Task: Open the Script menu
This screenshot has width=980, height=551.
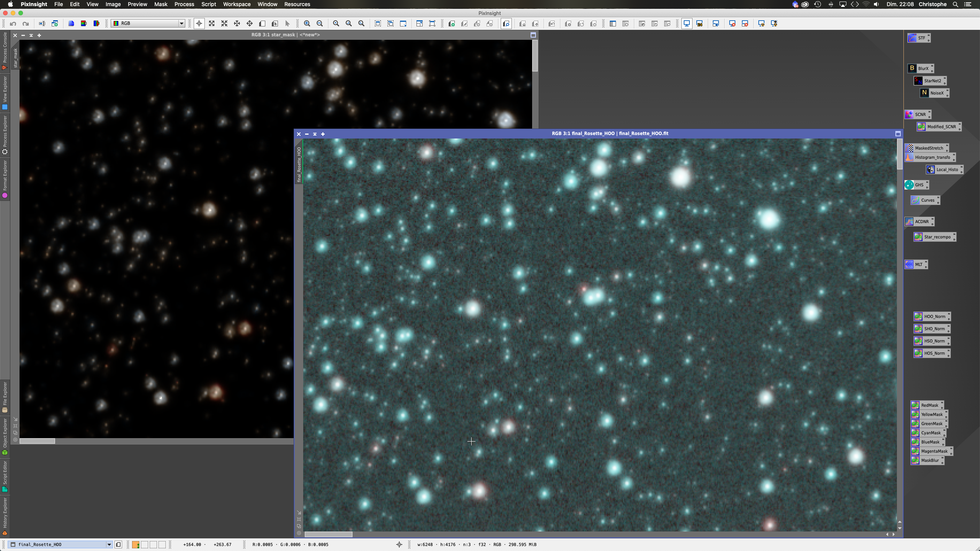Action: coord(208,4)
